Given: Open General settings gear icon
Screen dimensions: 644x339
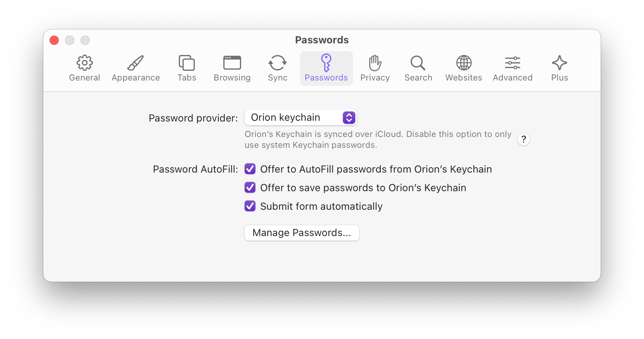Looking at the screenshot, I should [x=84, y=63].
